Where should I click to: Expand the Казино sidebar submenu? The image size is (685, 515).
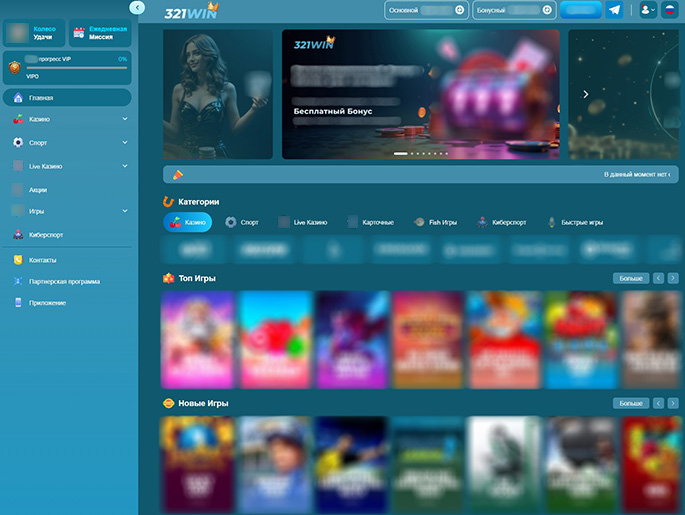(124, 119)
